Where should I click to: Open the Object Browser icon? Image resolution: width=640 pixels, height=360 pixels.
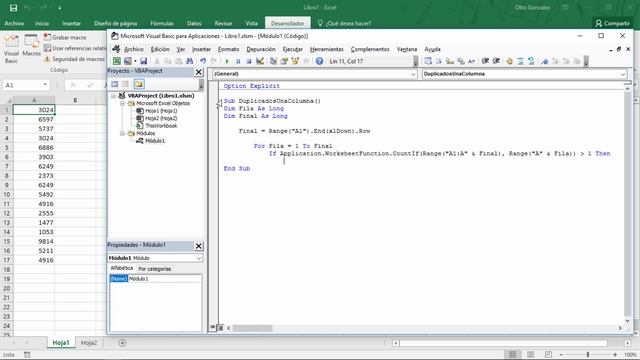(295, 61)
